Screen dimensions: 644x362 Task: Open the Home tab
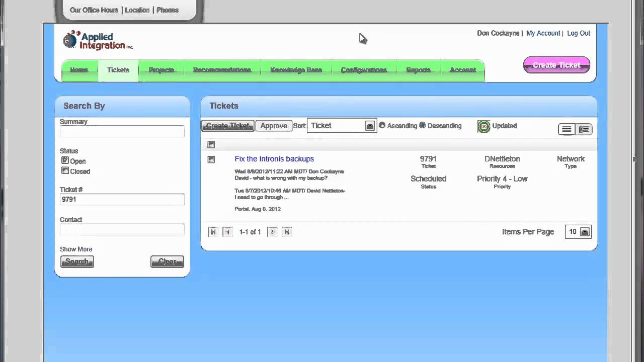point(79,70)
